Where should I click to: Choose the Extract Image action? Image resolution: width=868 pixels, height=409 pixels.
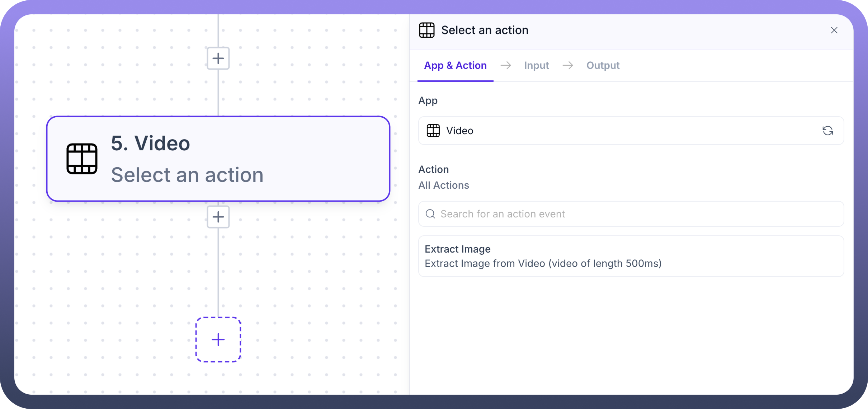click(x=631, y=256)
